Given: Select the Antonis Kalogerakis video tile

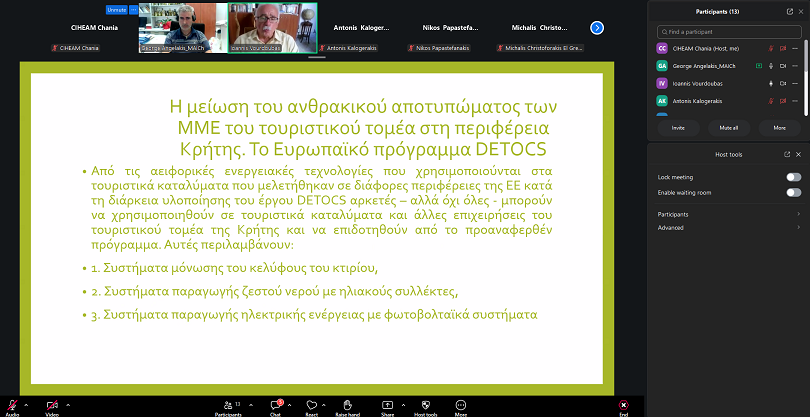Looking at the screenshot, I should [x=362, y=28].
